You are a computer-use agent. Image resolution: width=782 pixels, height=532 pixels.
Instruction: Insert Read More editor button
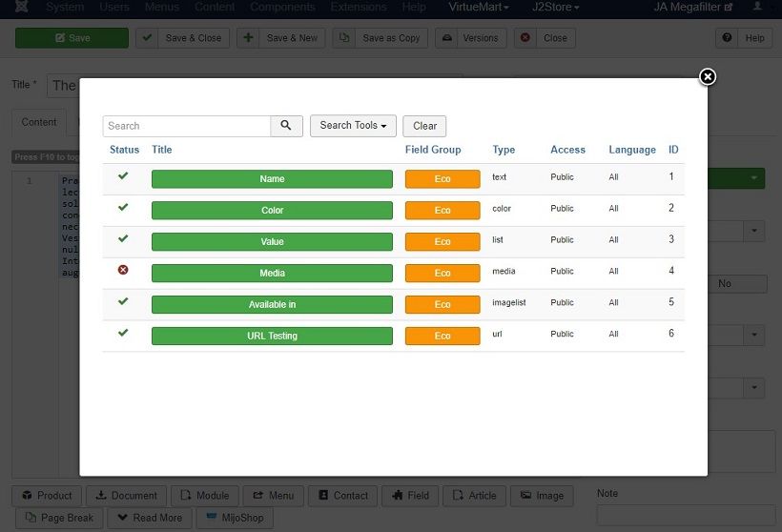[x=150, y=518]
